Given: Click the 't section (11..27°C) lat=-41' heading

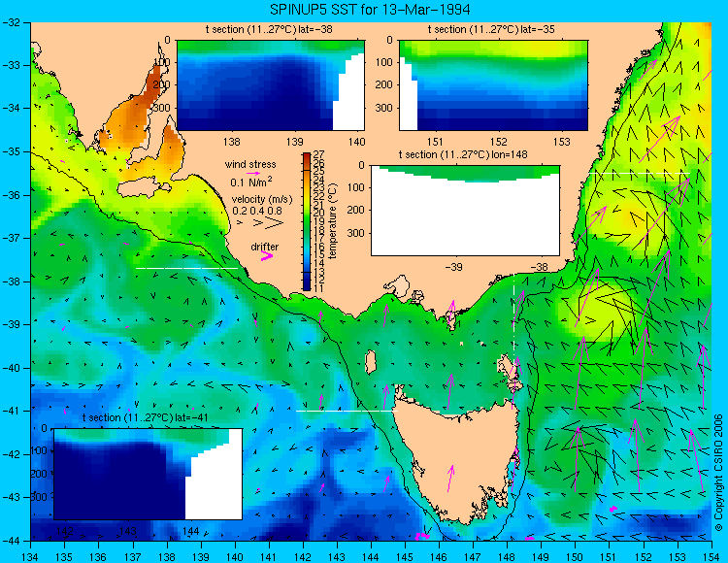Looking at the screenshot, I should pyautogui.click(x=146, y=417).
